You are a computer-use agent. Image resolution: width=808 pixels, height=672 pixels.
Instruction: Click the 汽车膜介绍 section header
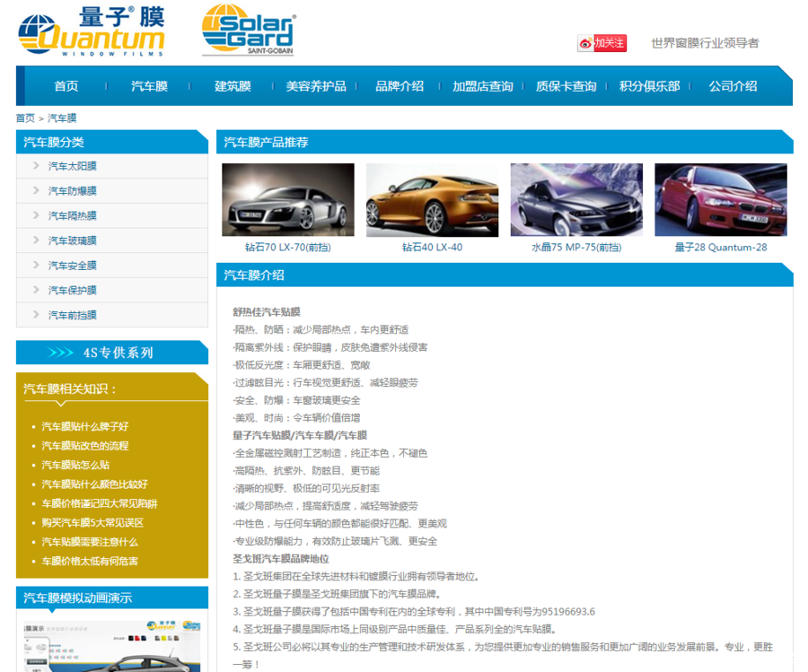pos(505,275)
